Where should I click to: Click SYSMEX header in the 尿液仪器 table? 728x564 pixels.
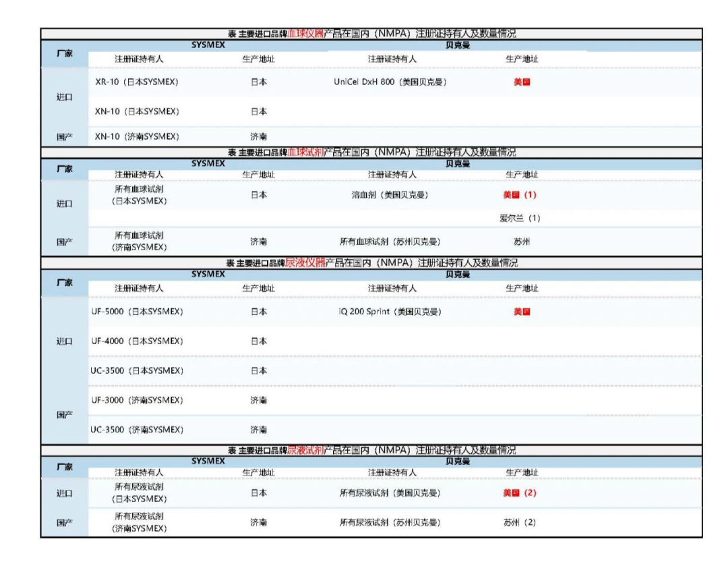(208, 275)
